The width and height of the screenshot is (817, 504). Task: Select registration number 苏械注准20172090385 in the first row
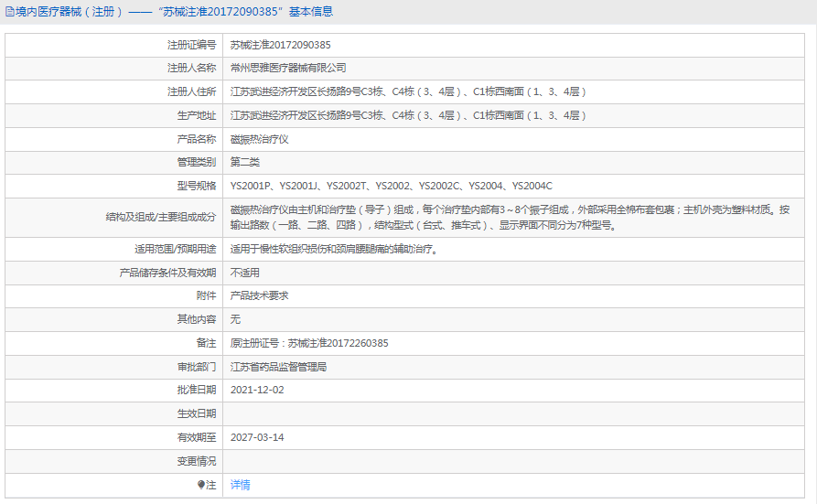coord(280,45)
